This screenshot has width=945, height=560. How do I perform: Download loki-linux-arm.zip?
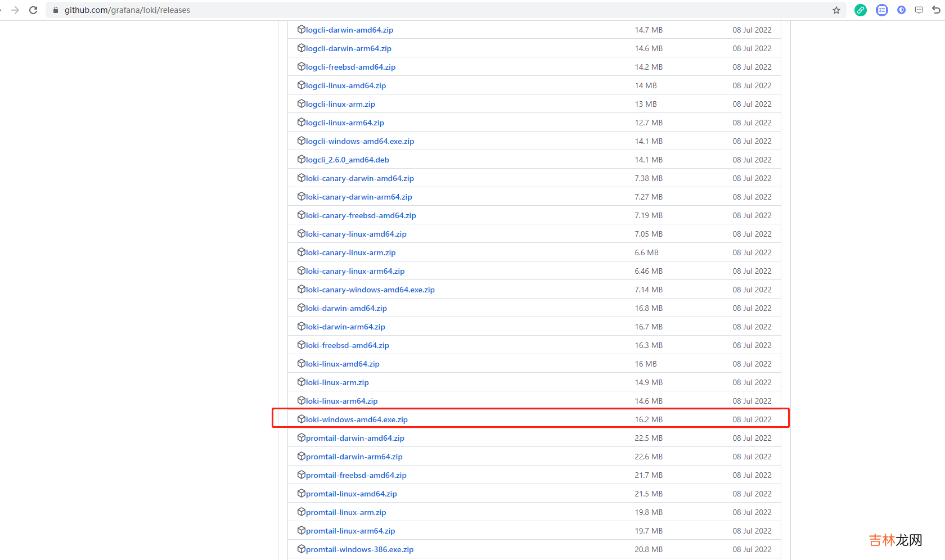(337, 382)
